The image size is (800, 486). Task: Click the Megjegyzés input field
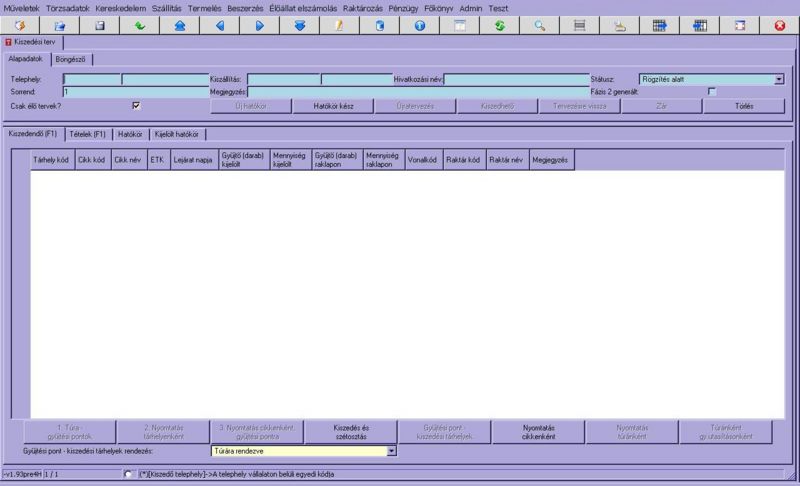[x=418, y=92]
